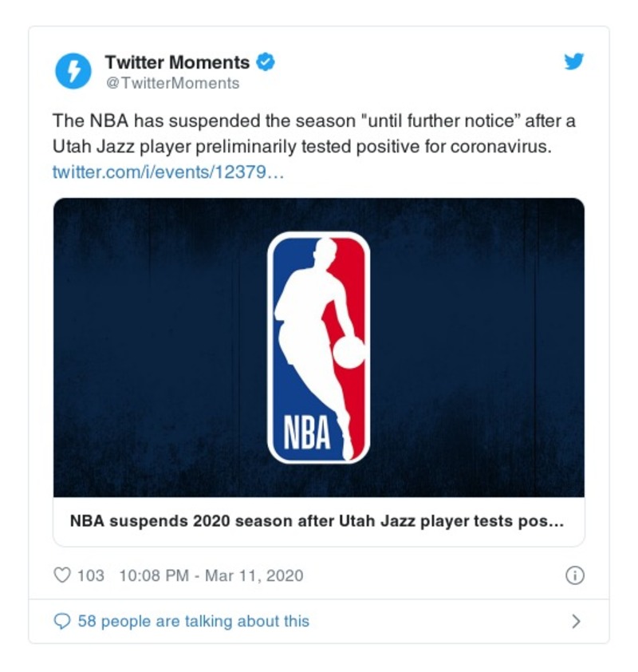The image size is (638, 672).
Task: Open the twitter.com/i/events link
Action: [x=167, y=172]
